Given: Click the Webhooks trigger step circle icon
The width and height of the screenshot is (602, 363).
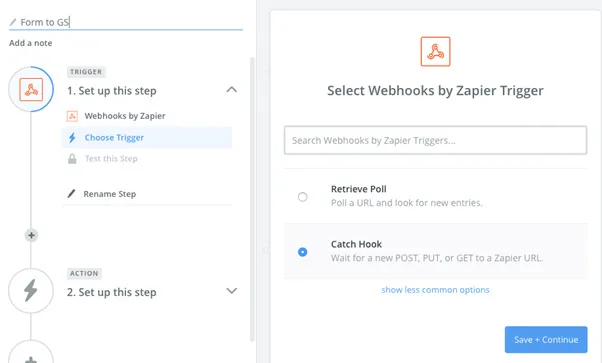Looking at the screenshot, I should [31, 90].
